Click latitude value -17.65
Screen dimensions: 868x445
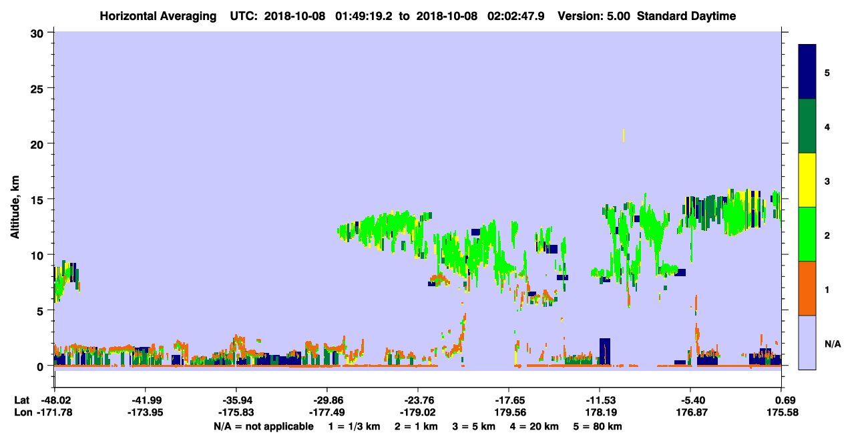pyautogui.click(x=509, y=400)
